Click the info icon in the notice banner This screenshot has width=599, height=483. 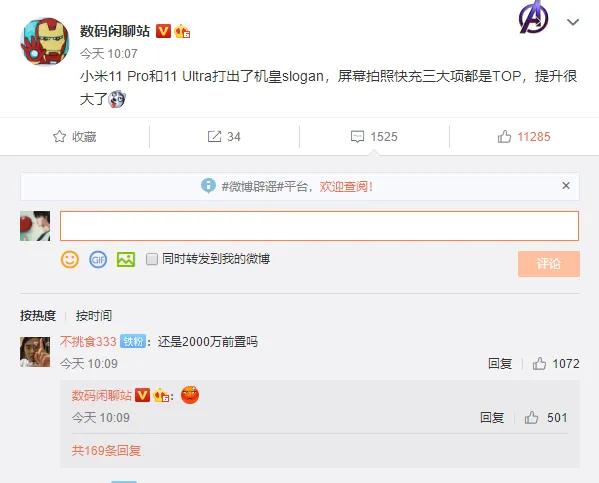click(208, 186)
